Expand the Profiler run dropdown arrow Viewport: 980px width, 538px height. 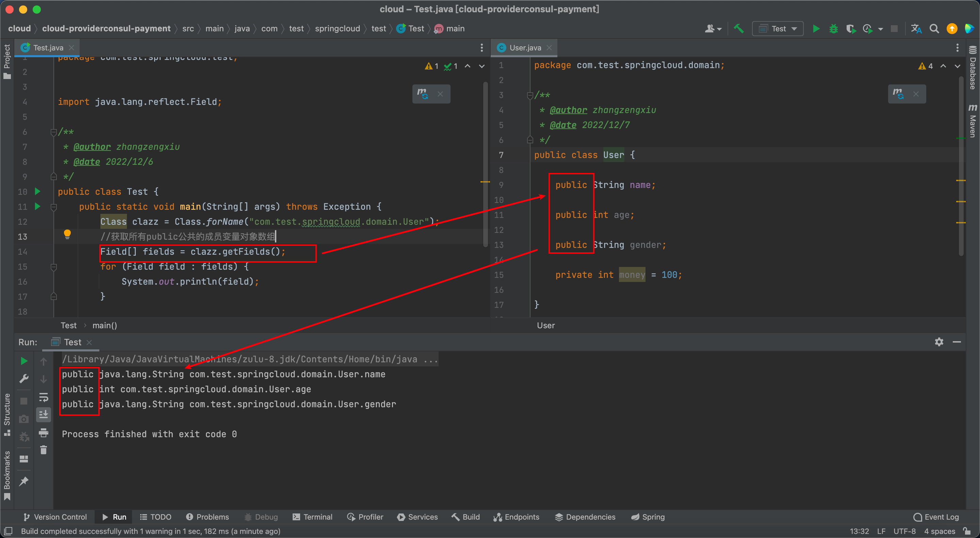point(880,29)
